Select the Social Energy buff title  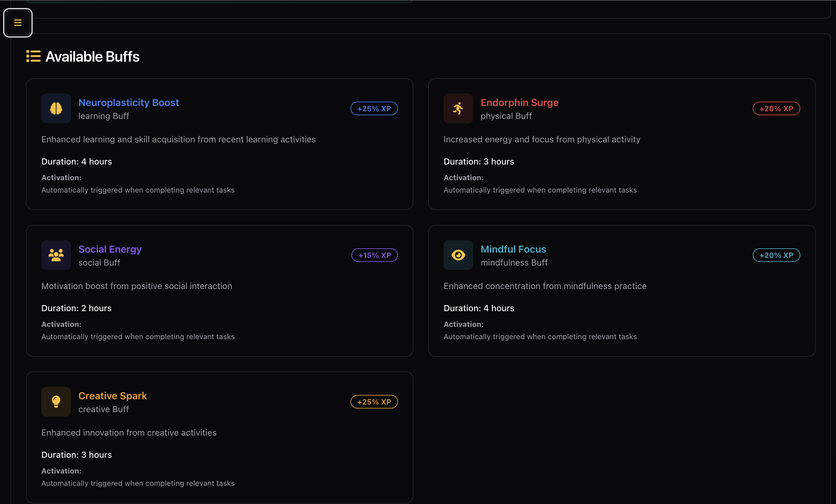click(110, 249)
